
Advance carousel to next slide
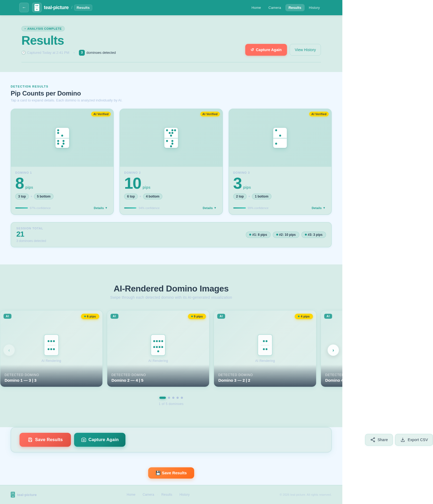point(333,350)
